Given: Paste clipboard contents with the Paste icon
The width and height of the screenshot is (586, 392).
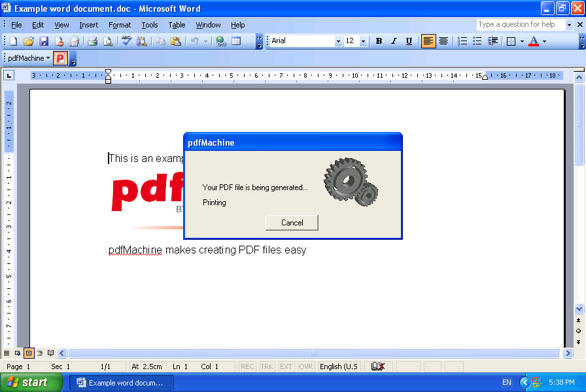Looking at the screenshot, I should (175, 41).
